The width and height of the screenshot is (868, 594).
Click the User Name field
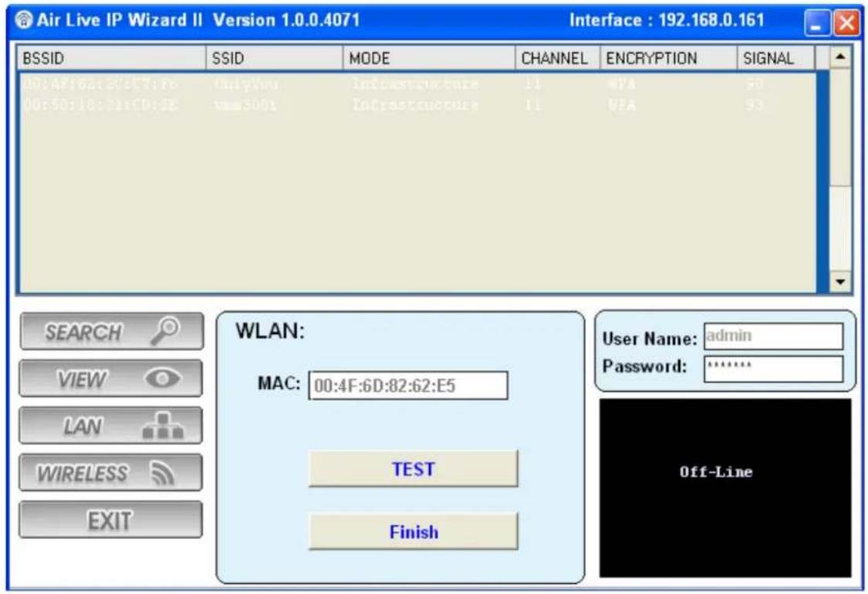tap(774, 336)
